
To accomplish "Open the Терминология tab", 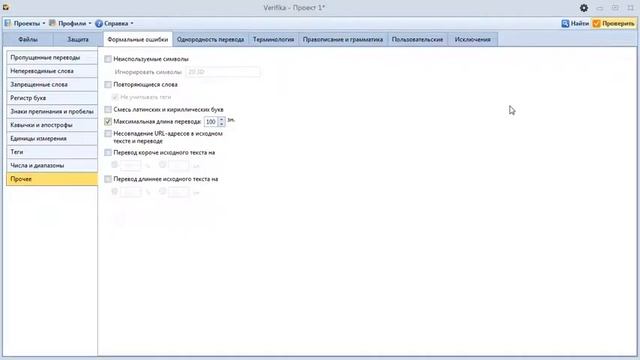I will pyautogui.click(x=273, y=40).
